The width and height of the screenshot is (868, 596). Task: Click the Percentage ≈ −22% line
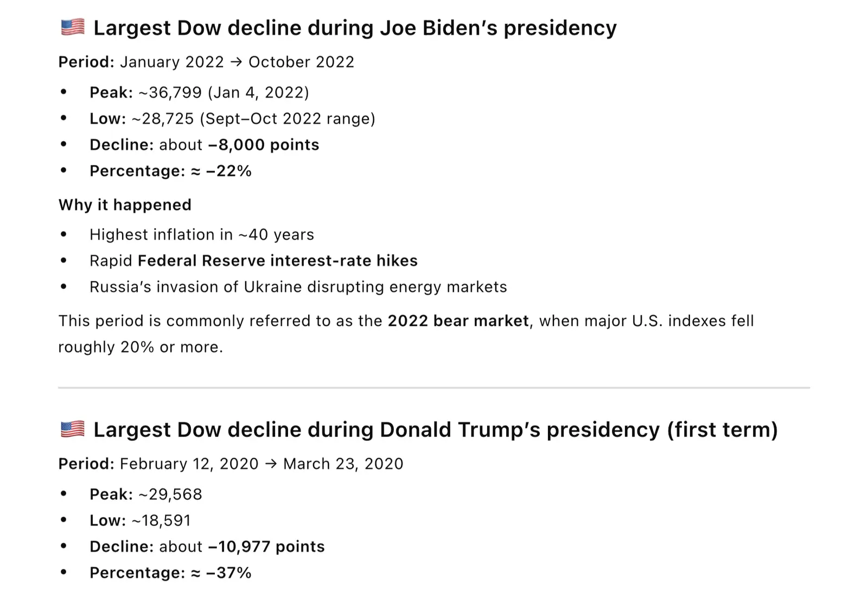tap(170, 171)
